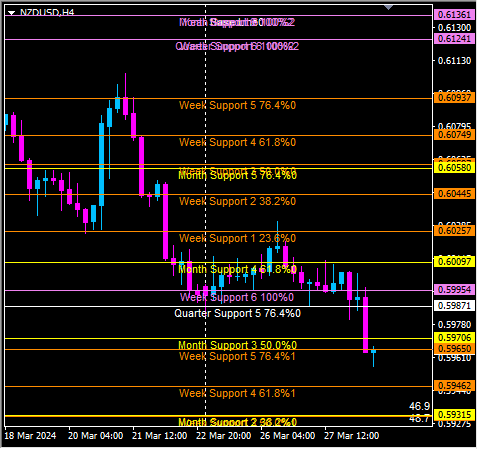This screenshot has height=449, width=478.
Task: Click the grey chart shift triangle marker
Action: 388,7
